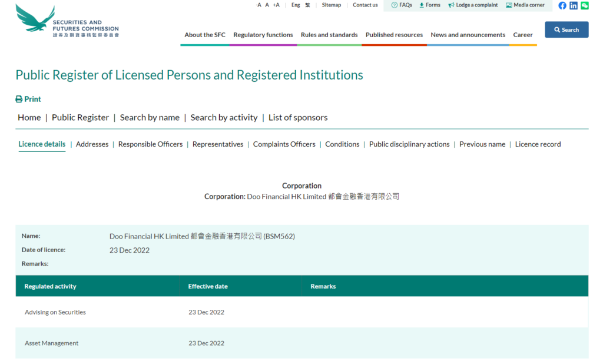
Task: Open Forms download link
Action: [x=429, y=5]
